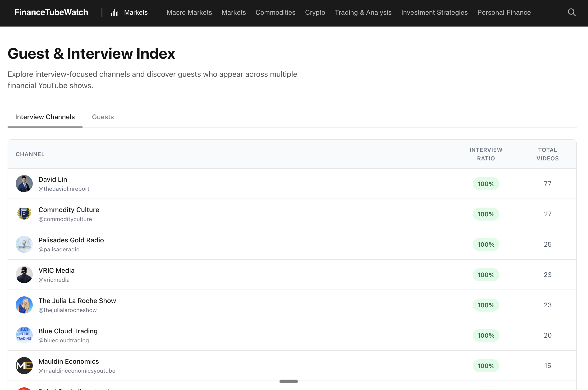The width and height of the screenshot is (588, 390).
Task: Open the Macro Markets section
Action: tap(189, 12)
